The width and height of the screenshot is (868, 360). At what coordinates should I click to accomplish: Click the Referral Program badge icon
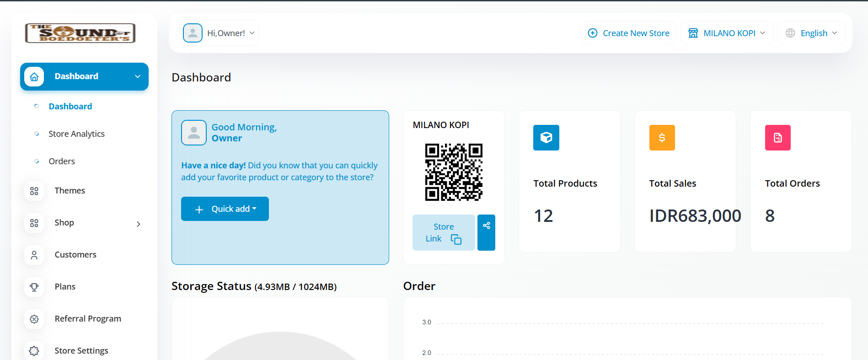pos(34,319)
